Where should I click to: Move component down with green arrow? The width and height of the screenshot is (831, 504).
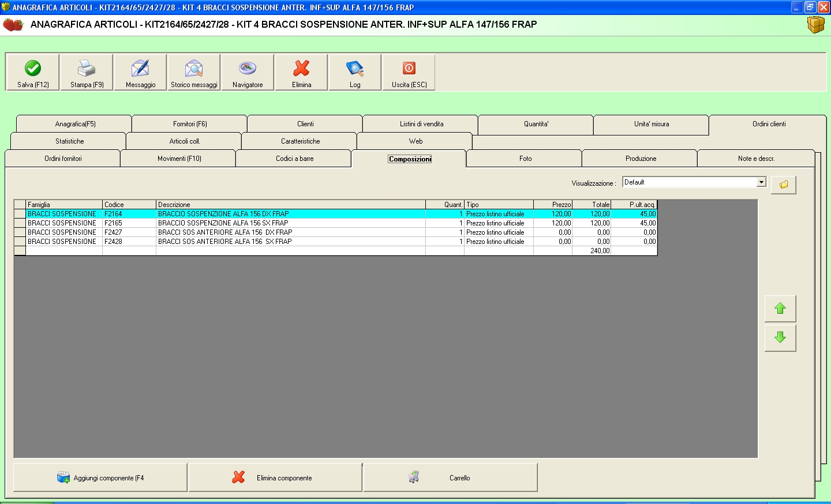[780, 337]
